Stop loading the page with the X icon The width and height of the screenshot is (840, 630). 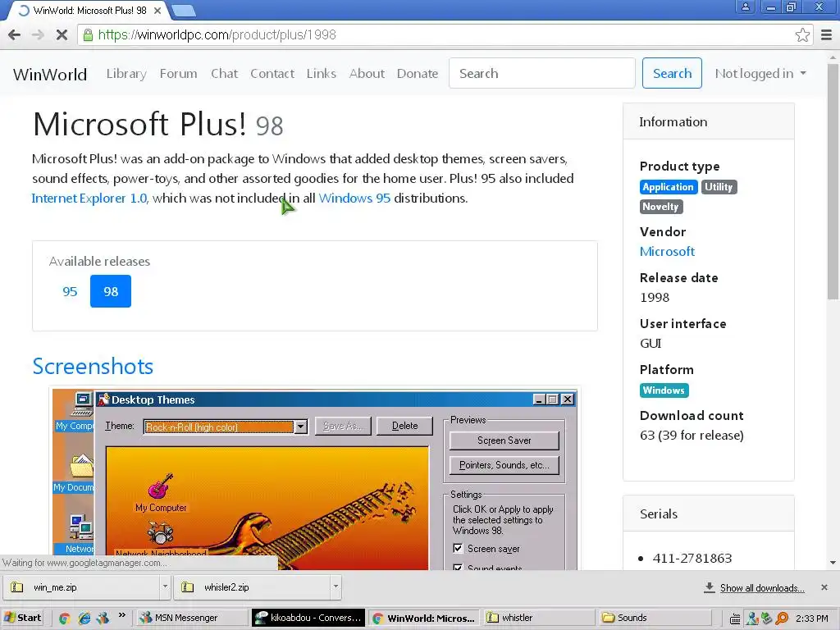pos(62,34)
